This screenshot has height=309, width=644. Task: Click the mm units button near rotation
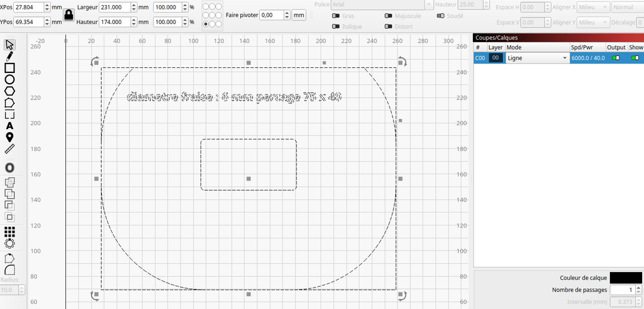point(298,15)
